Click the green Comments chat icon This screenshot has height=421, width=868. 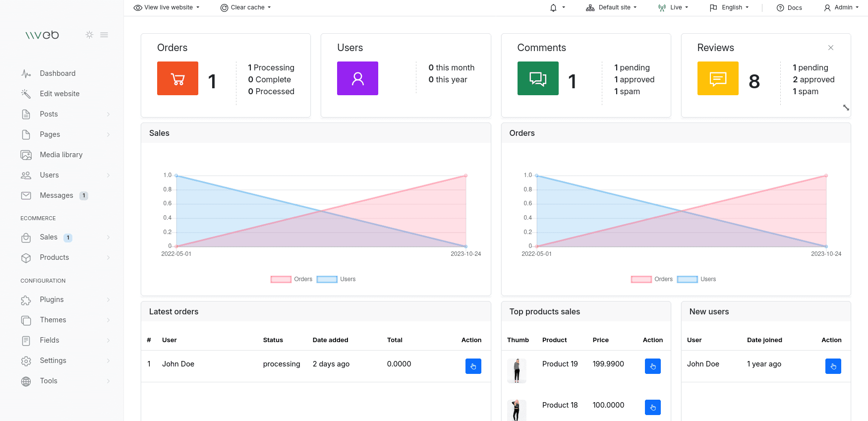tap(538, 78)
